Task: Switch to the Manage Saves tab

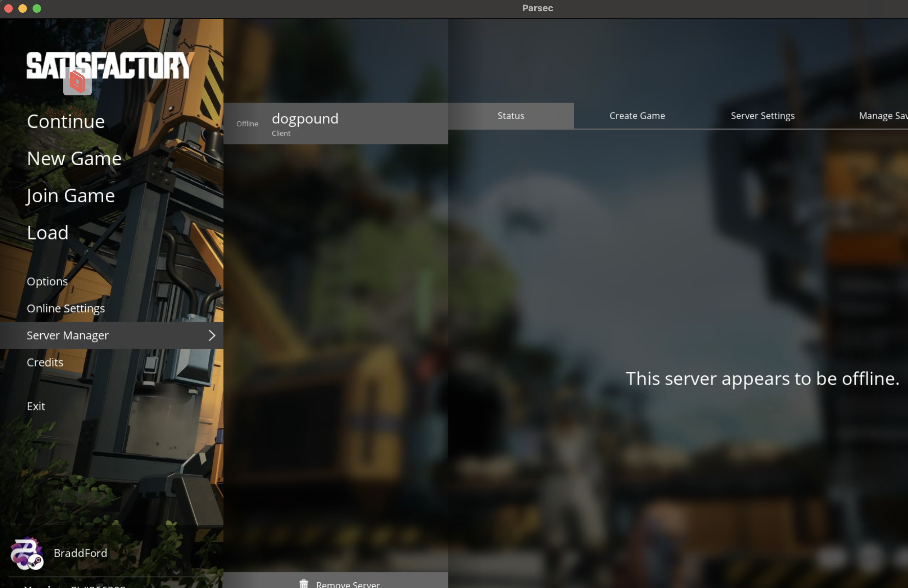Action: pos(883,116)
